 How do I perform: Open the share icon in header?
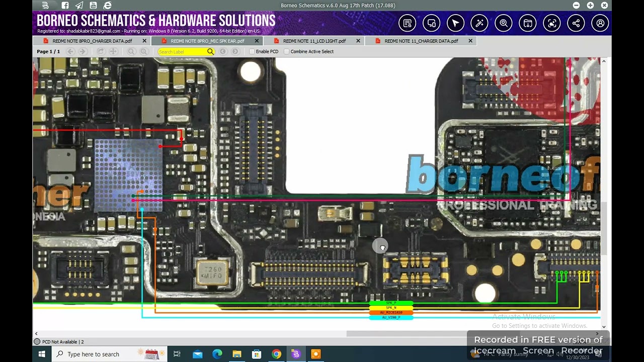point(576,23)
